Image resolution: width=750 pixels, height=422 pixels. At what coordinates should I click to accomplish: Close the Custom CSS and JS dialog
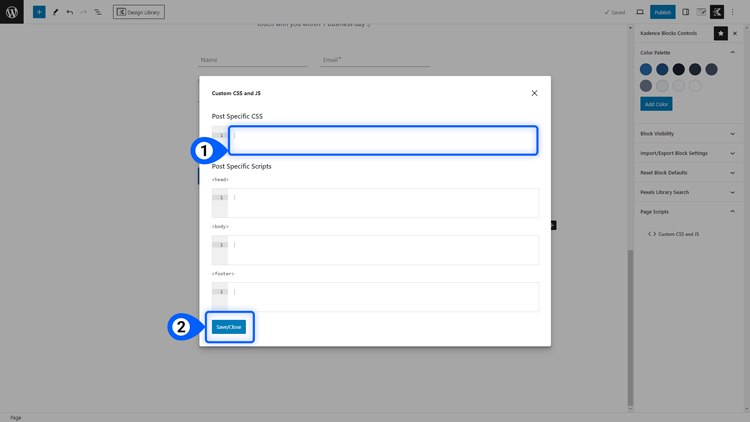pos(534,93)
